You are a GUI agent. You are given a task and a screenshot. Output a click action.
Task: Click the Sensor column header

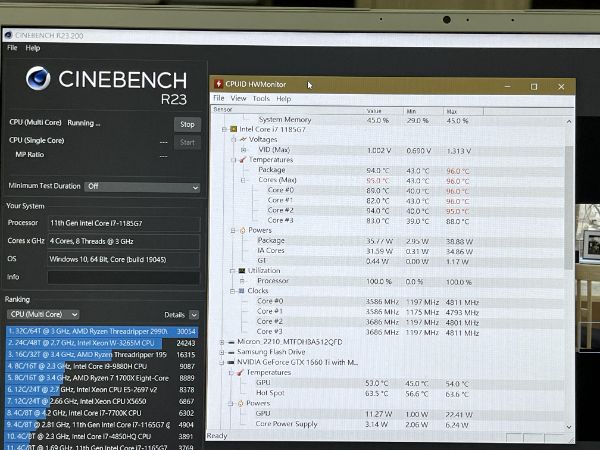[x=287, y=110]
